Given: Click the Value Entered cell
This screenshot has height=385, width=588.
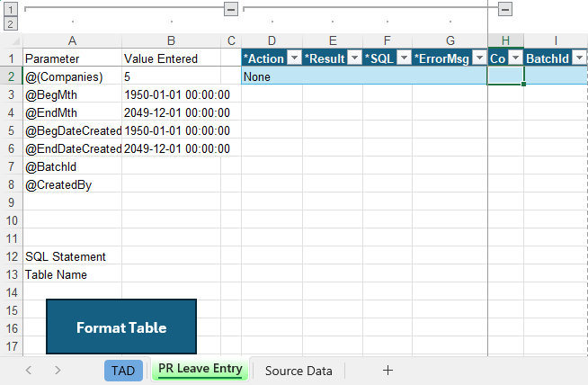Looking at the screenshot, I should click(171, 58).
